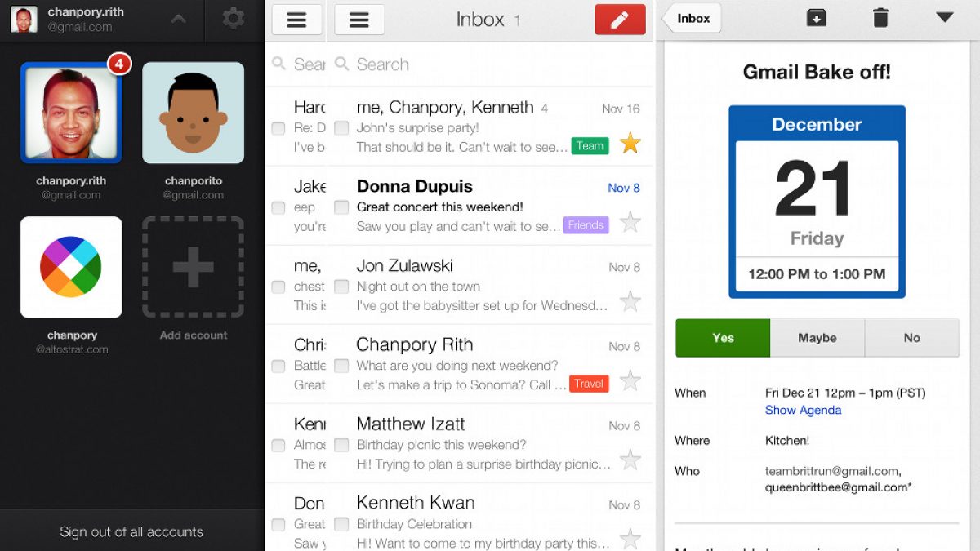Archive the Gmail Bake off message
The width and height of the screenshot is (980, 551).
[816, 17]
